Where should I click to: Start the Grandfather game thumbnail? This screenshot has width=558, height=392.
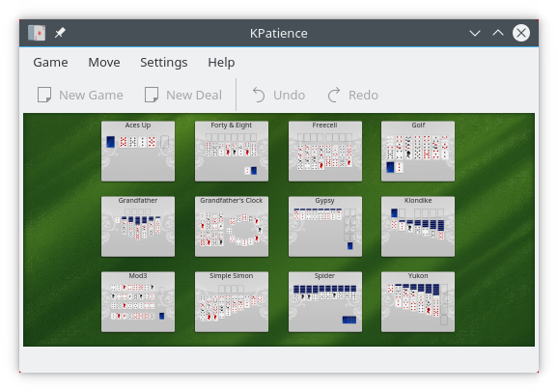click(x=138, y=227)
